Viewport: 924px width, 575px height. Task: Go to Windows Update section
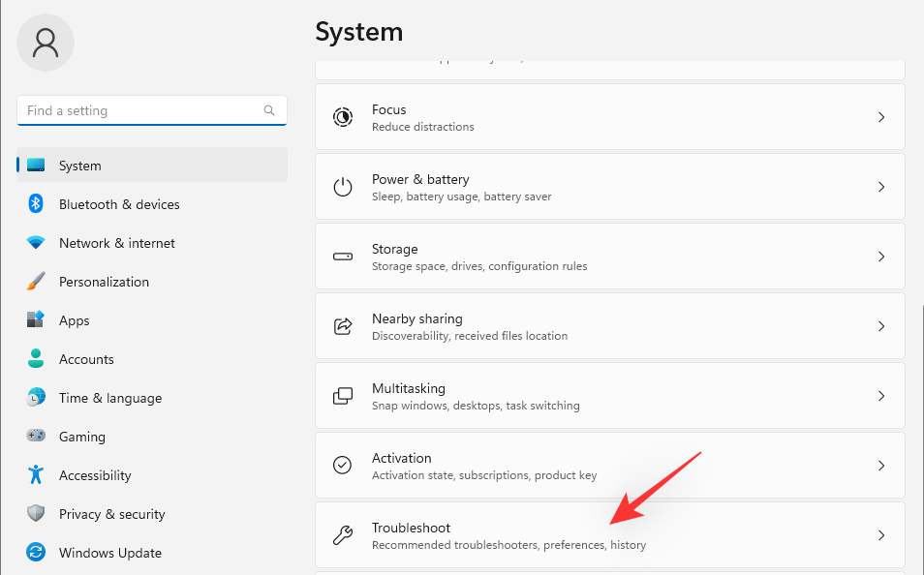coord(109,553)
